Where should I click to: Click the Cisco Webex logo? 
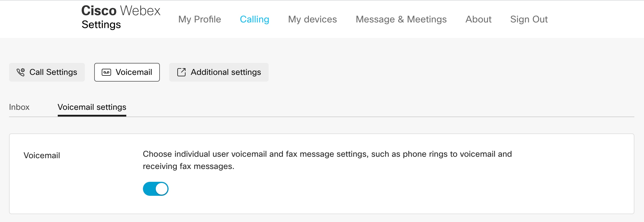(x=120, y=10)
